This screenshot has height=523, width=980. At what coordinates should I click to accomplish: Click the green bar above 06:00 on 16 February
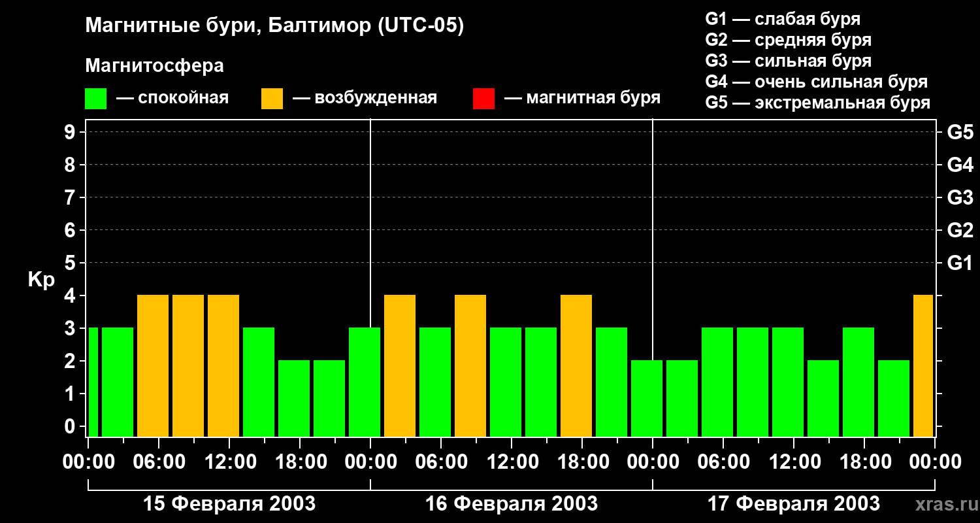point(435,382)
